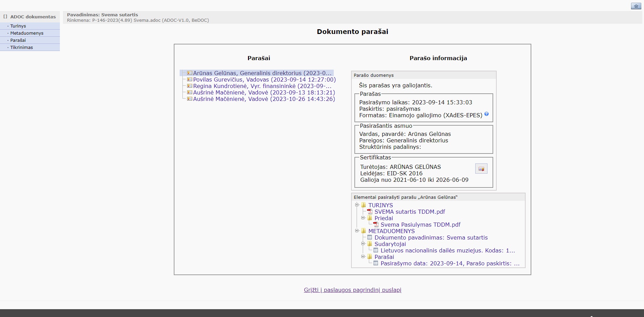The width and height of the screenshot is (644, 317).
Task: Click the TURINYS folder icon
Action: [364, 205]
